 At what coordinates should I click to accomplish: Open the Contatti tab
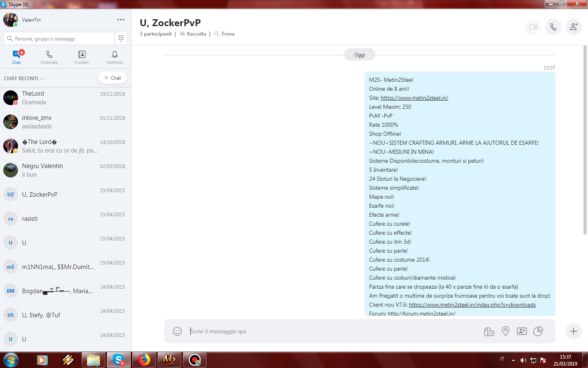(82, 57)
